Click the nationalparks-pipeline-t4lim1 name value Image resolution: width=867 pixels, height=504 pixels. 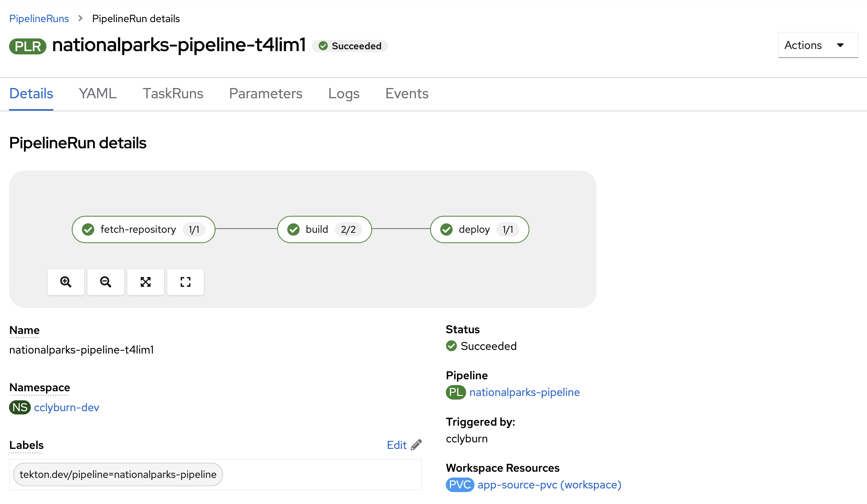point(82,350)
